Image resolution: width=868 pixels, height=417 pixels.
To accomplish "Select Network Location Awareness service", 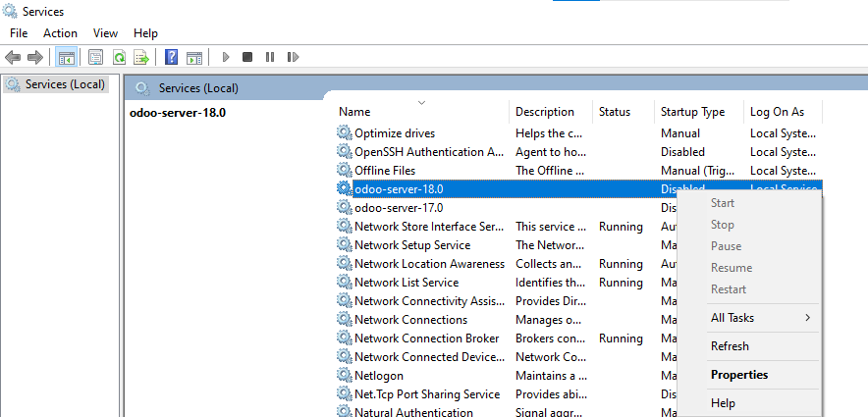I will (429, 264).
